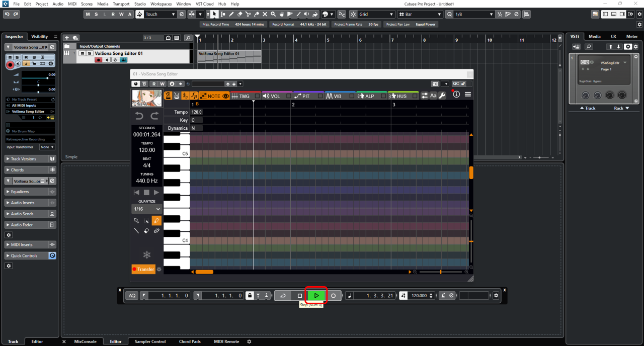The image size is (644, 346).
Task: Select the eraser tool in VoiSona
Action: (146, 231)
